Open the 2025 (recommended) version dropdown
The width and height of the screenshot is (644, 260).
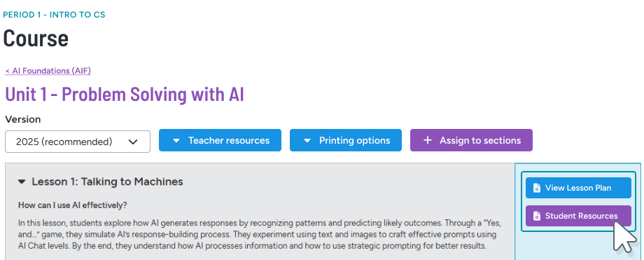tap(78, 142)
